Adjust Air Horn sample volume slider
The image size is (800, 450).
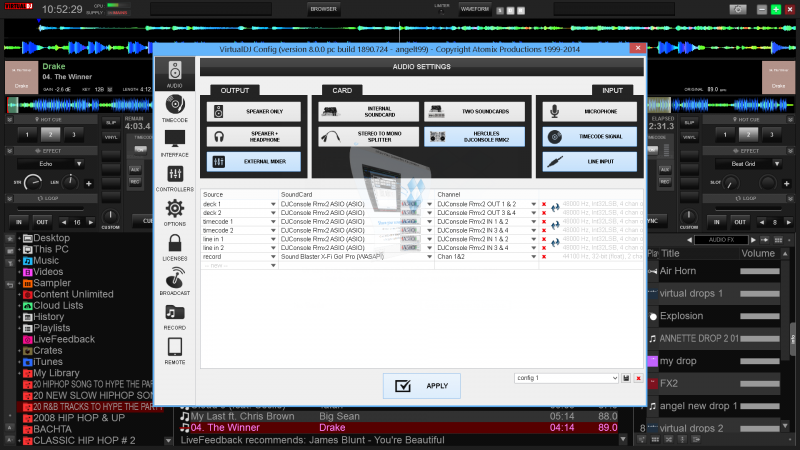(x=760, y=271)
